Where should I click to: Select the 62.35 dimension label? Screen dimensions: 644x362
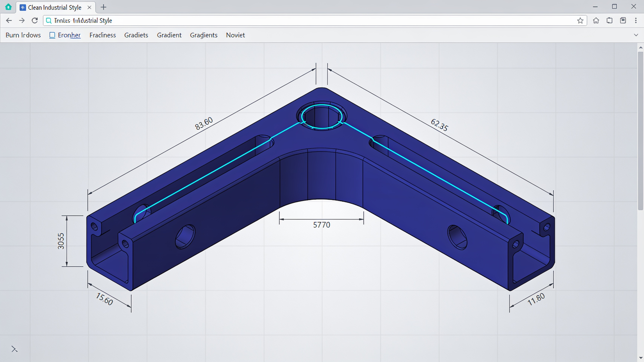coord(439,125)
